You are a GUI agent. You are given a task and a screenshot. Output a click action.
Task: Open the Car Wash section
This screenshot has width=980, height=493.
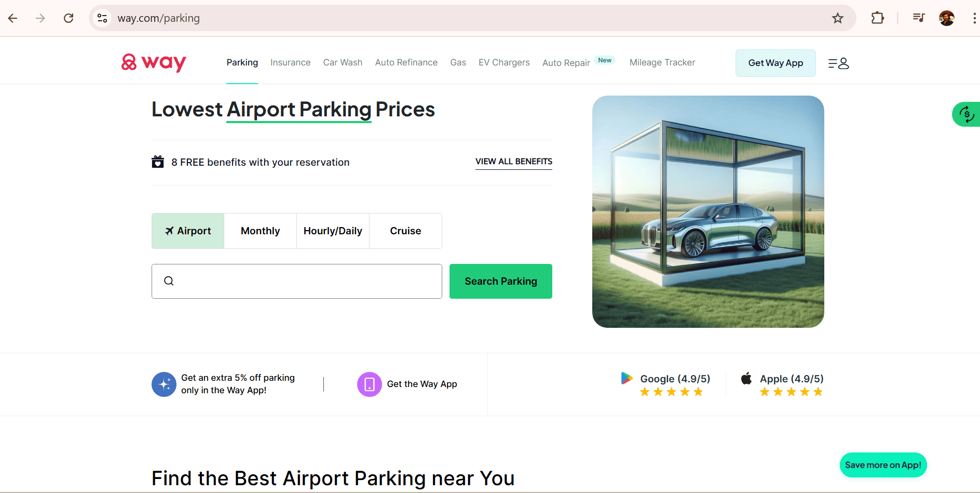click(x=343, y=62)
